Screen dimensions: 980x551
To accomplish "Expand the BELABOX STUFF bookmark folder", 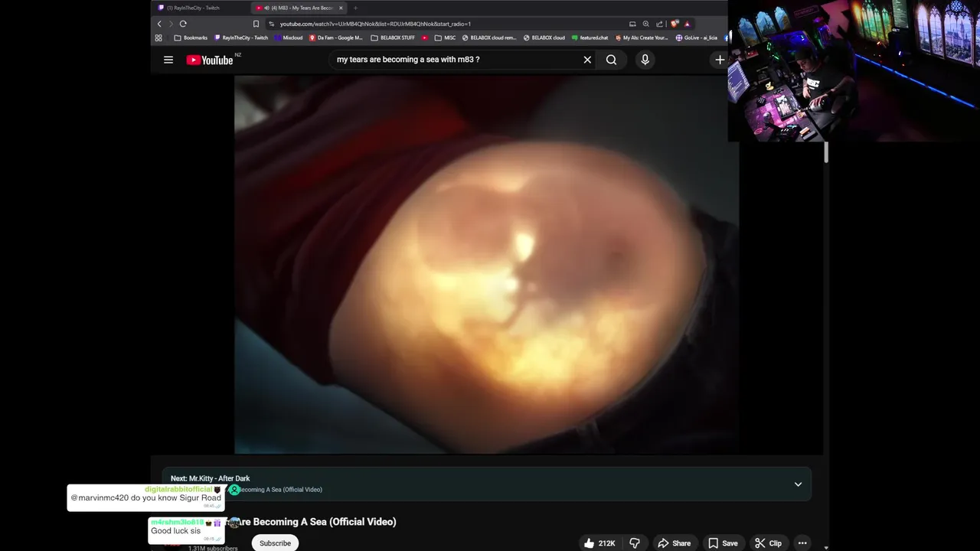I will click(x=393, y=37).
